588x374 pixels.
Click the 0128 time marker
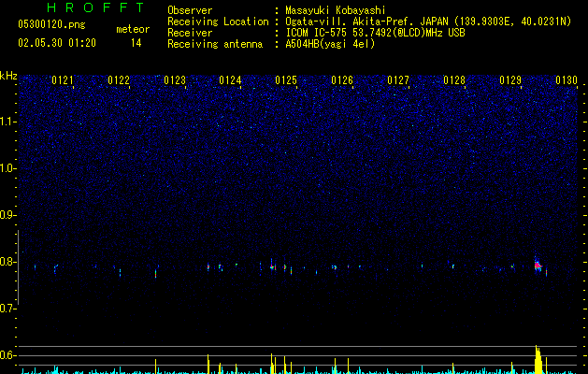click(x=454, y=80)
